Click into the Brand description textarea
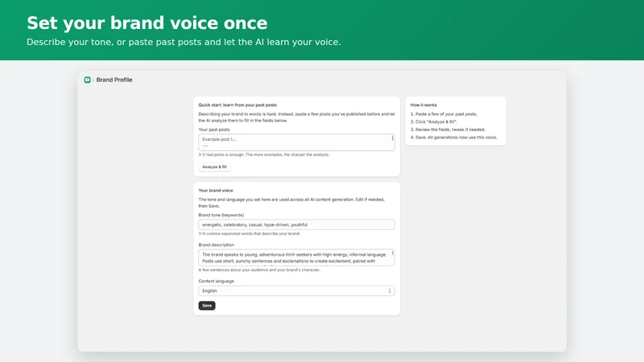 (x=296, y=257)
